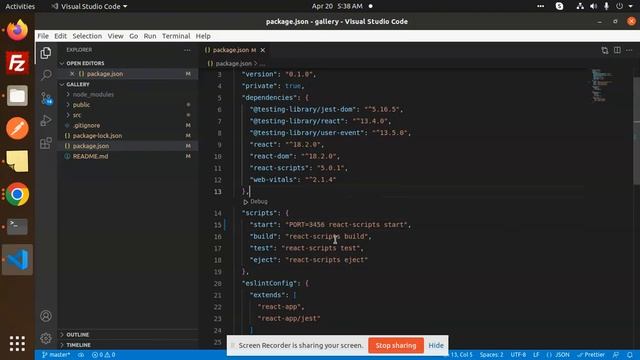Click the master branch indicator
This screenshot has width=640, height=360.
click(56, 355)
